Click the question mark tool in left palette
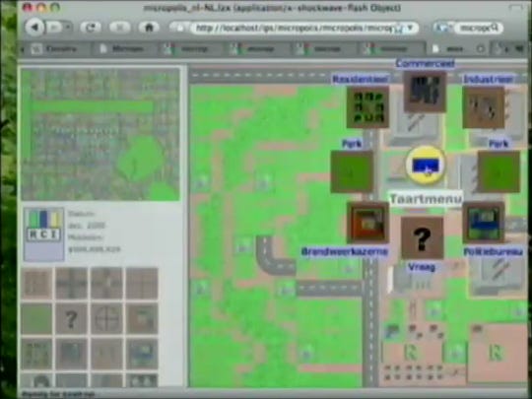The width and height of the screenshot is (532, 399). 71,319
